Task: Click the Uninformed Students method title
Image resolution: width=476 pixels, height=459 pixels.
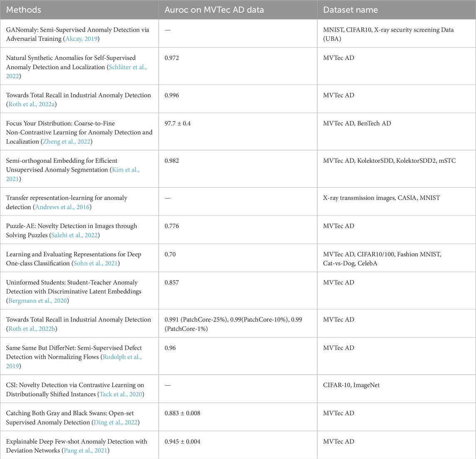Action: coord(74,287)
